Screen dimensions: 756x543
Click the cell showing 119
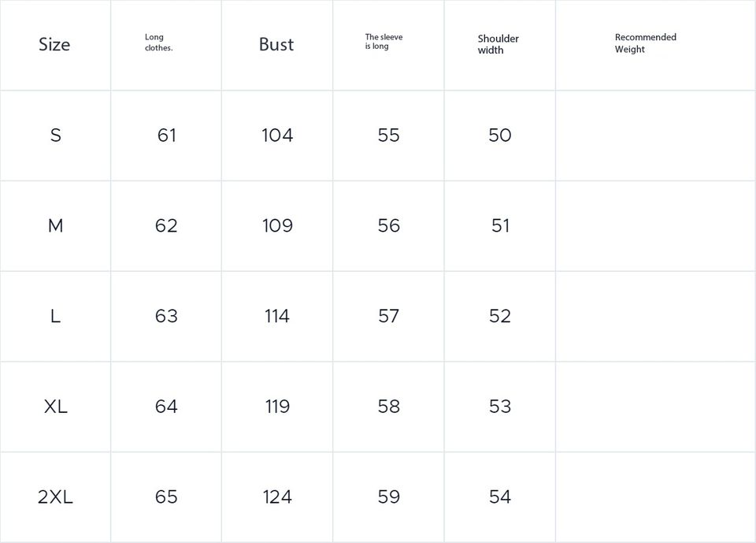click(x=277, y=407)
